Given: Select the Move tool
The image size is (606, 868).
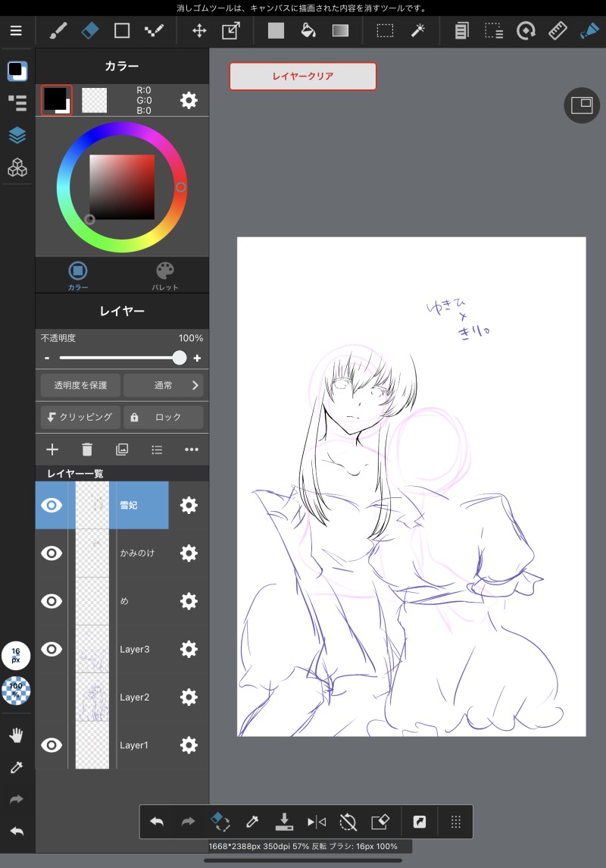Looking at the screenshot, I should click(199, 30).
